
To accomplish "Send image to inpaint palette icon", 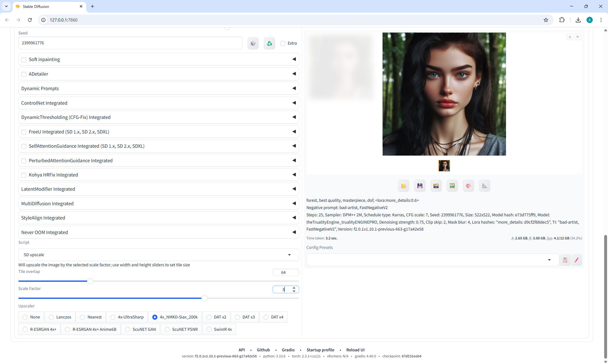I will (x=468, y=186).
